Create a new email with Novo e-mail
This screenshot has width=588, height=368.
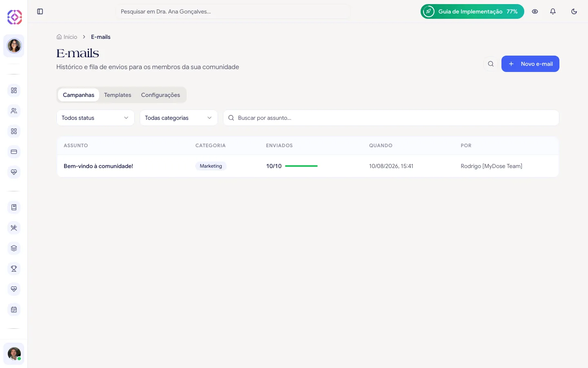click(x=530, y=64)
